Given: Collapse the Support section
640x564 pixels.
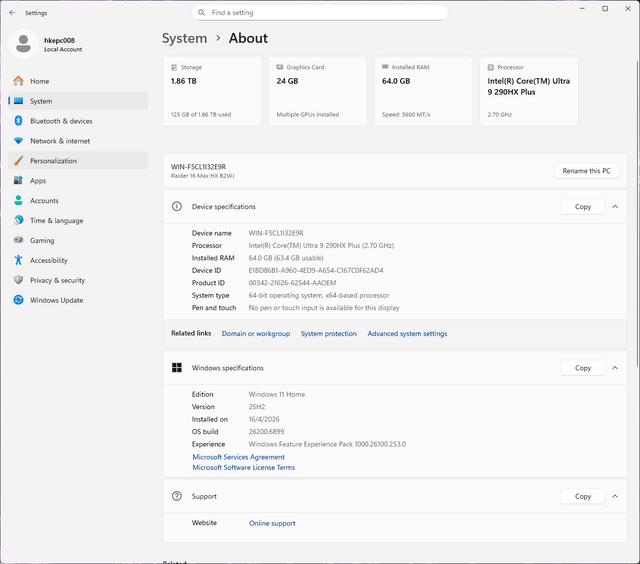Looking at the screenshot, I should click(615, 496).
